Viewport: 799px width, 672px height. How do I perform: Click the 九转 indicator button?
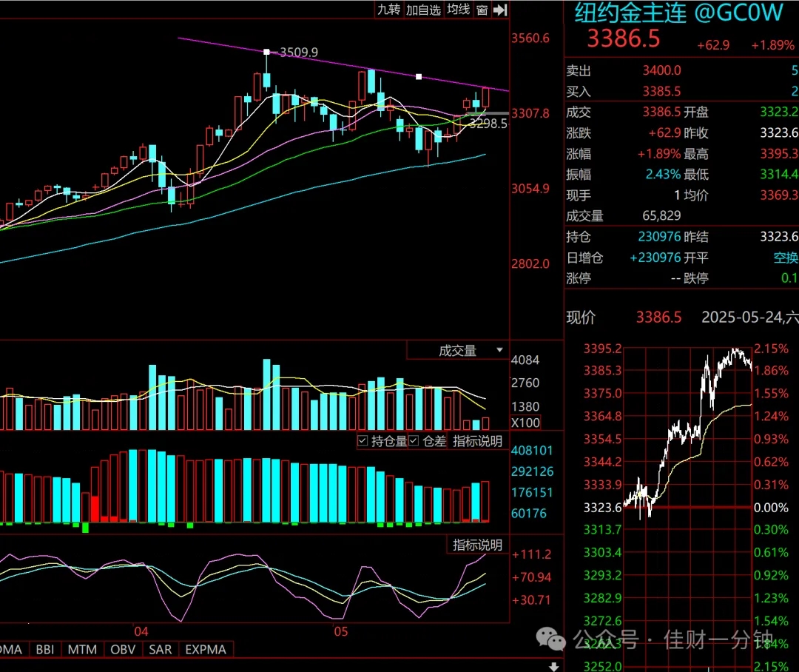[389, 10]
